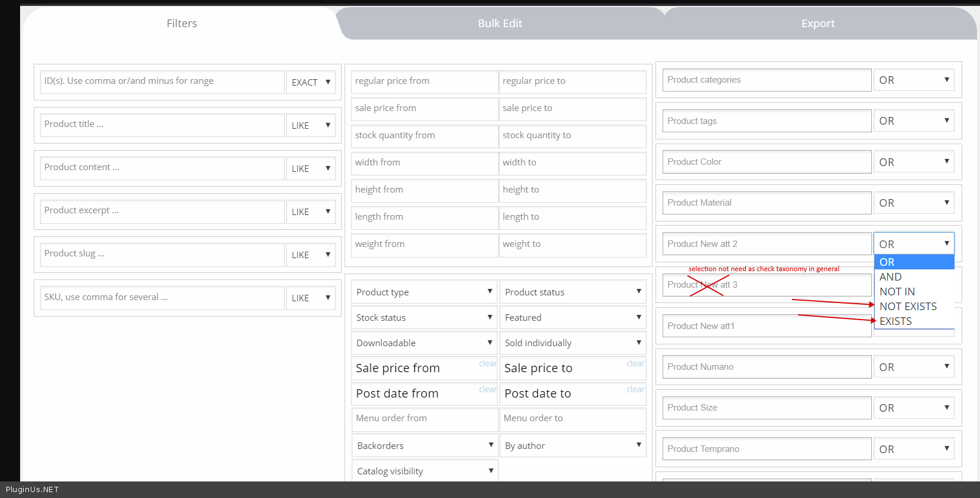Select the Filters tab
980x498 pixels.
(181, 24)
